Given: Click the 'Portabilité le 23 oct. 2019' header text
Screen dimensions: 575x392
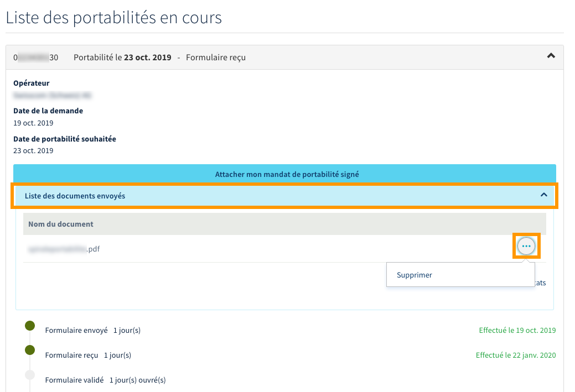Looking at the screenshot, I should [122, 58].
